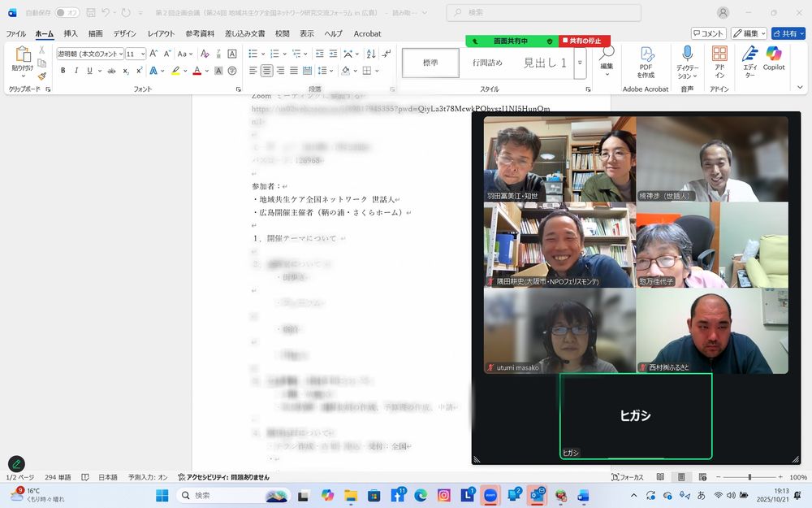This screenshot has height=508, width=812.
Task: Click the red 共有の停止 stop share button
Action: click(585, 41)
